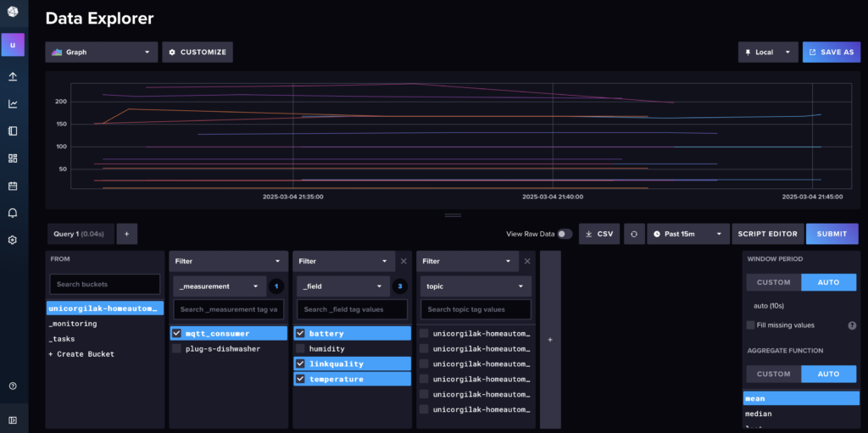Open the Local timezone dropdown
This screenshot has width=868, height=433.
pos(767,52)
